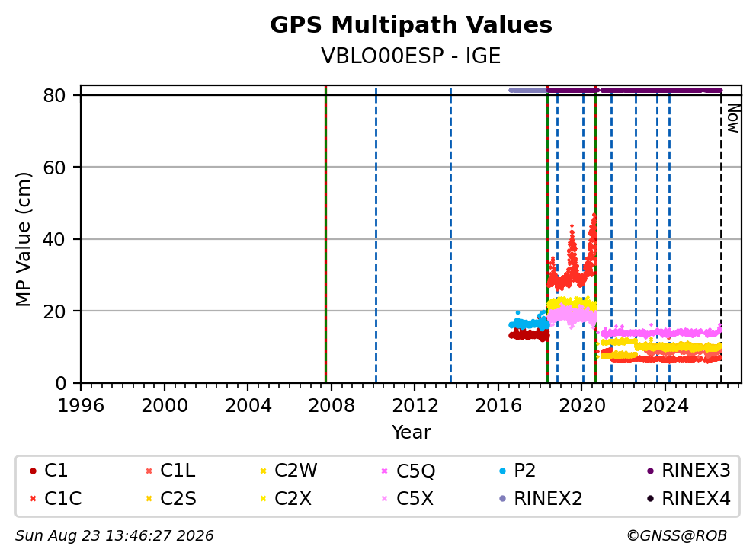The image size is (756, 559).
Task: Click the y-axis tick label '20'
Action: [54, 311]
